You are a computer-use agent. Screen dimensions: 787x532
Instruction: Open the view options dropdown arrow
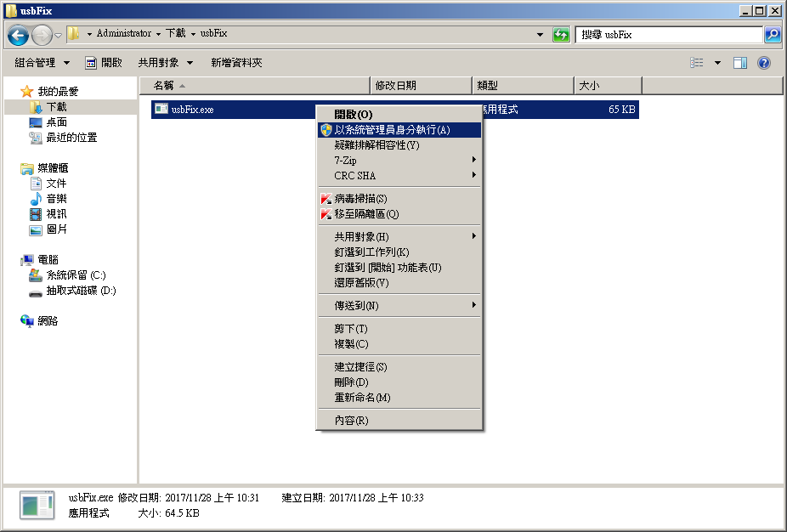tap(717, 63)
